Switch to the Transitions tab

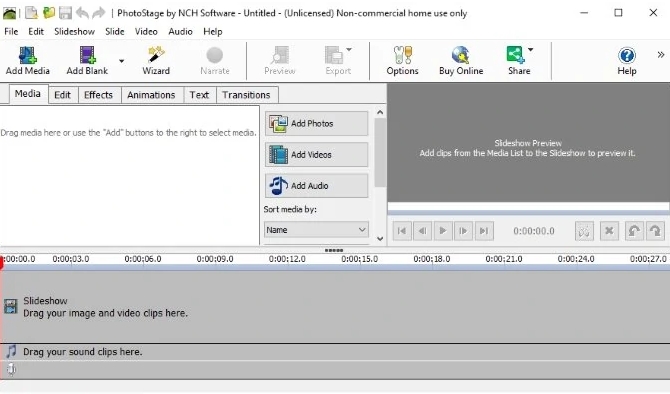[x=246, y=95]
